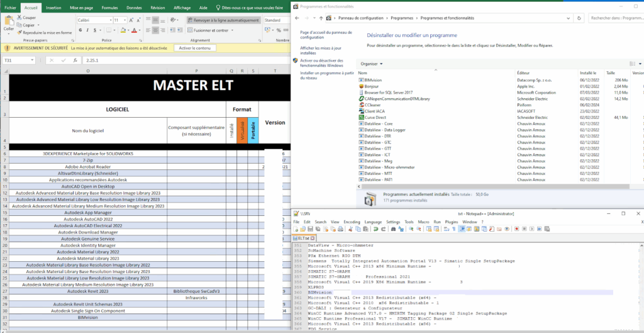Click the 'Activer le contenu' button
The width and height of the screenshot is (644, 333).
[x=195, y=48]
